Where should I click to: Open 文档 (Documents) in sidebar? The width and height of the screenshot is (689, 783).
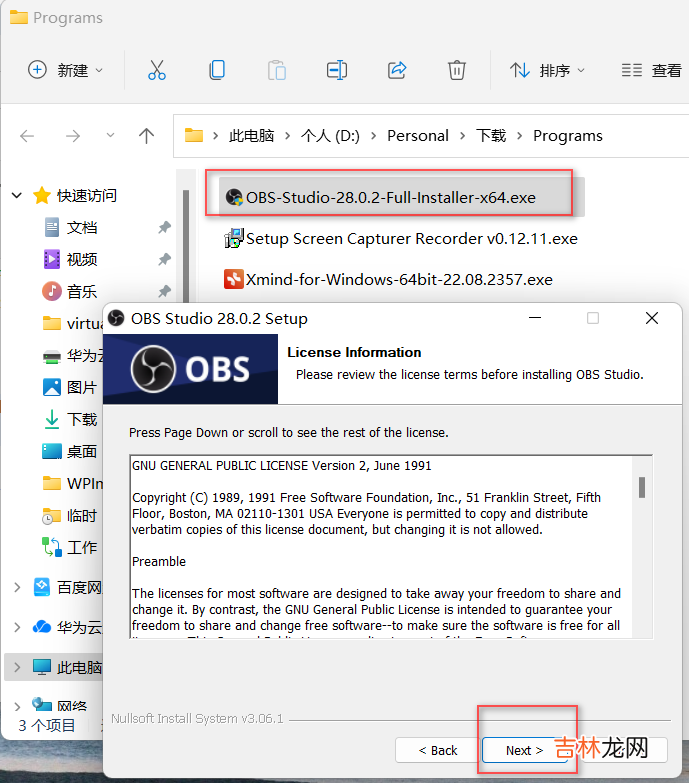click(x=81, y=228)
